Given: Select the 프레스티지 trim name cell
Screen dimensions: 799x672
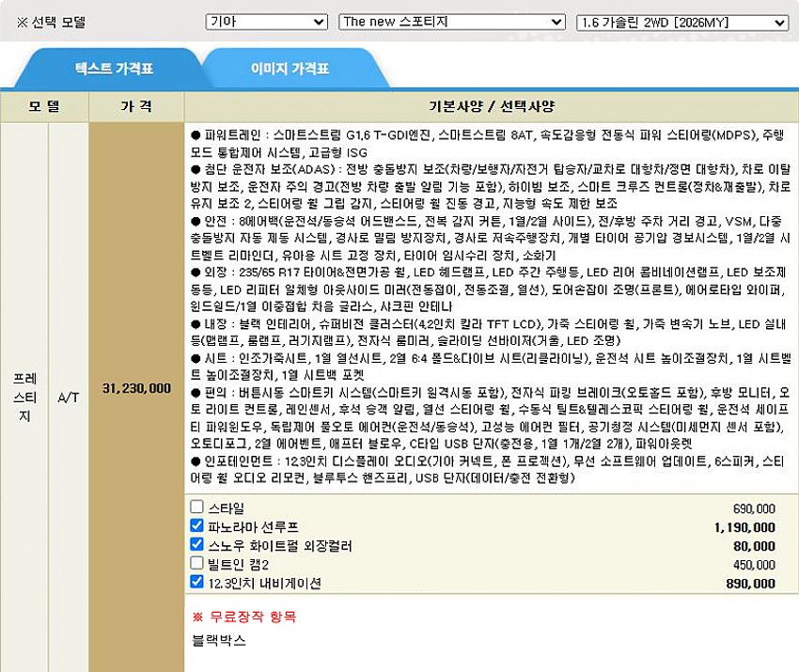Looking at the screenshot, I should coord(24,397).
